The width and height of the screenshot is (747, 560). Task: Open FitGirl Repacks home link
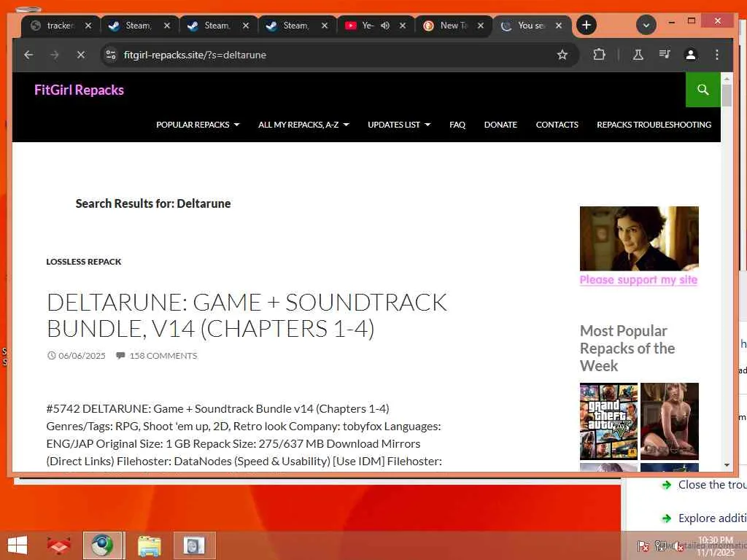click(79, 90)
